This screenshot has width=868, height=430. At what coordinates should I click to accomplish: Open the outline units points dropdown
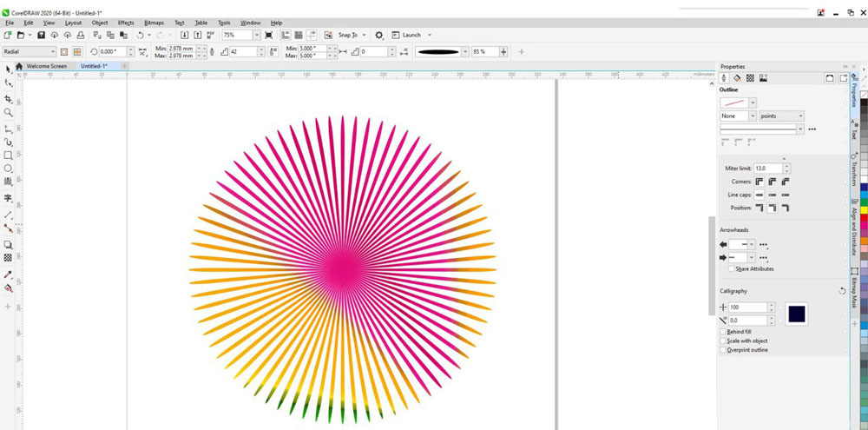[x=799, y=116]
